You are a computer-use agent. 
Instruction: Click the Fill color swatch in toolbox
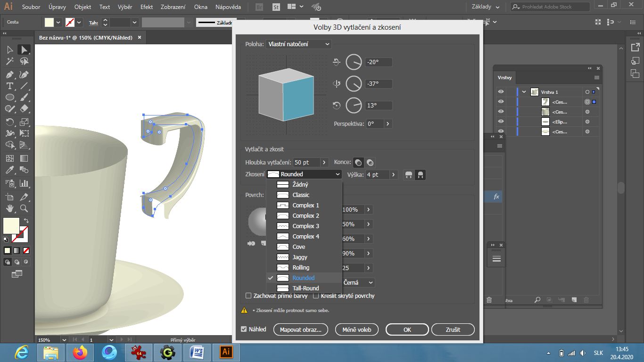11,225
